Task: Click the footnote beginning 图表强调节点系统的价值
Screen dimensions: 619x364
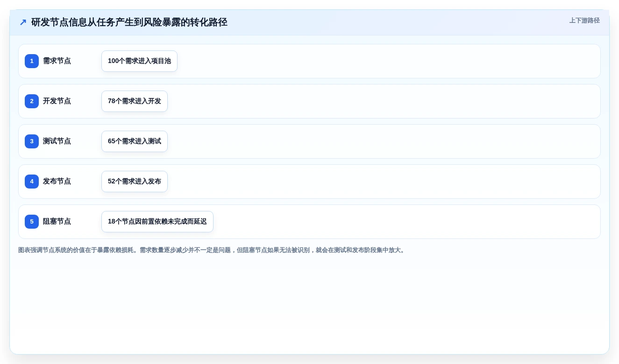Action: coord(212,250)
